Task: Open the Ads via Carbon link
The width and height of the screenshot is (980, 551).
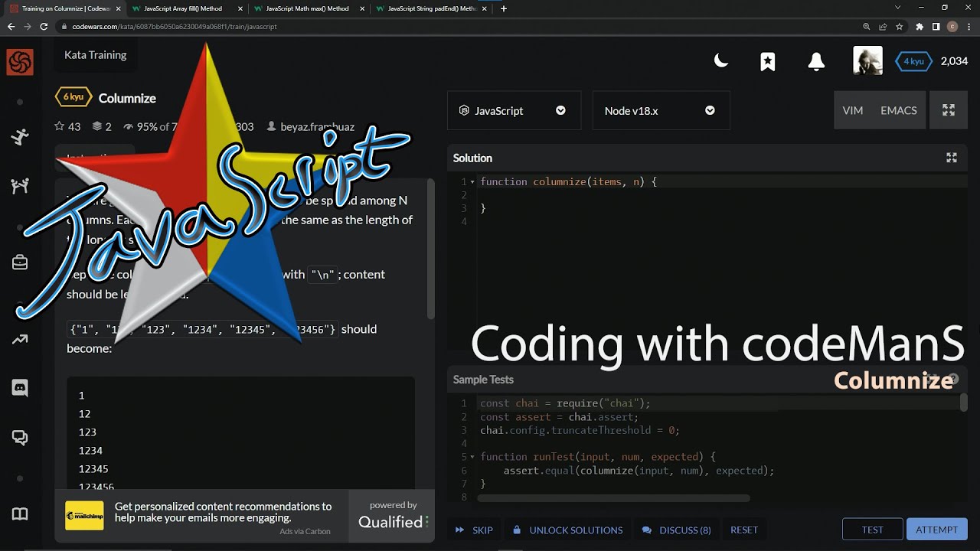Action: [305, 532]
